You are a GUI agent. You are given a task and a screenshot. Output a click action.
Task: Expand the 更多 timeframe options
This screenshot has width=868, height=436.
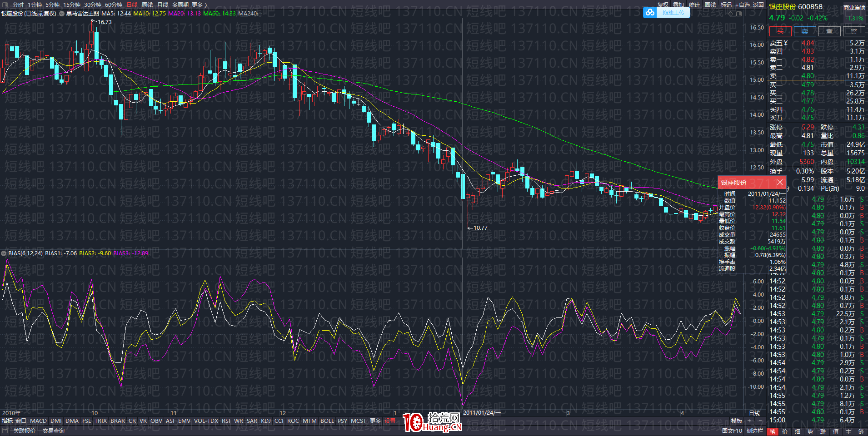(x=199, y=5)
